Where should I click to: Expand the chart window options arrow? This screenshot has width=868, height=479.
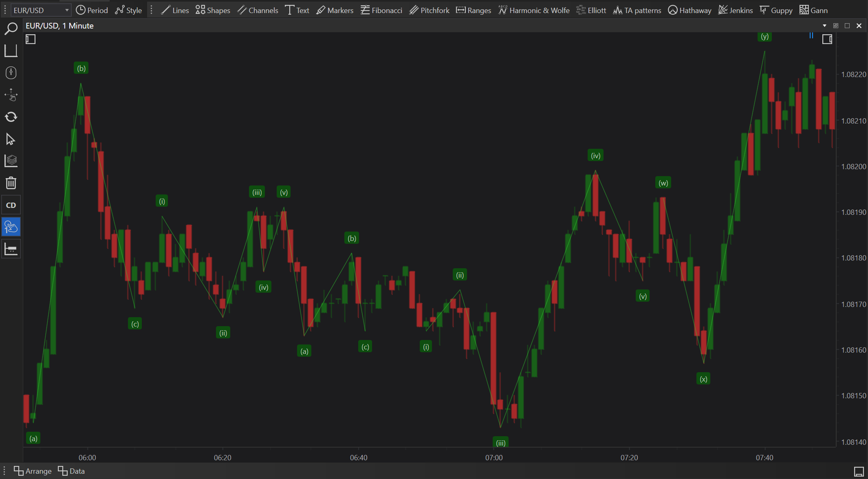[x=824, y=26]
